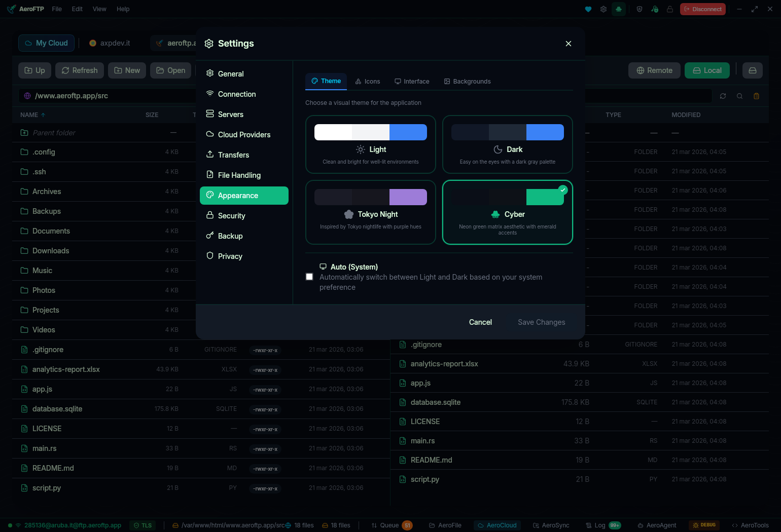This screenshot has height=532, width=781.
Task: Click the DEBUG indicator in the status bar
Action: pyautogui.click(x=704, y=525)
